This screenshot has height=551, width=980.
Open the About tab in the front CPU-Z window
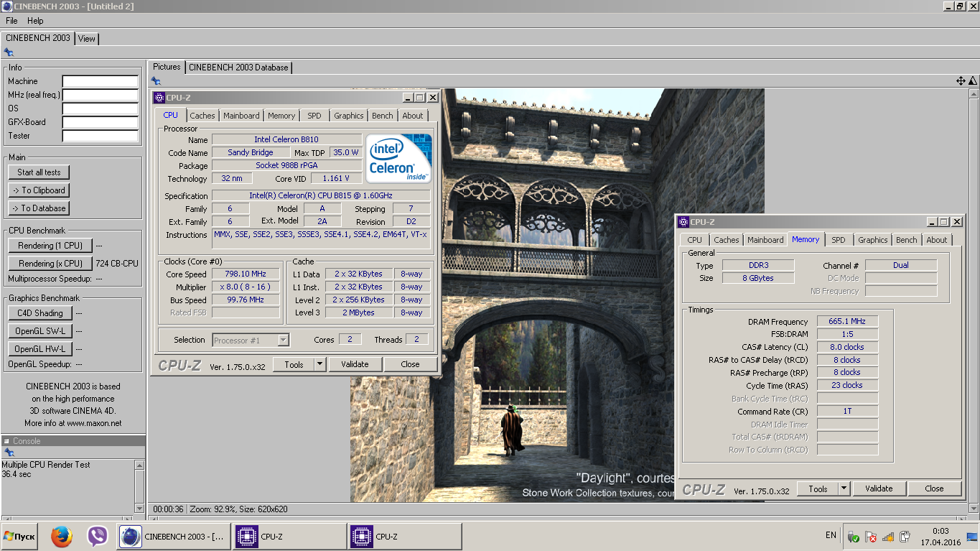tap(413, 116)
